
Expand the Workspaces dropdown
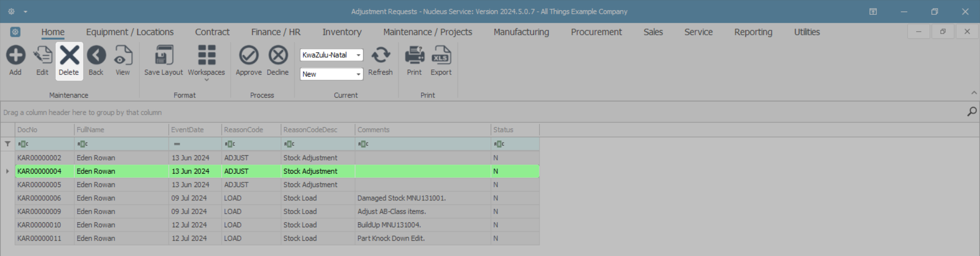pos(206,80)
